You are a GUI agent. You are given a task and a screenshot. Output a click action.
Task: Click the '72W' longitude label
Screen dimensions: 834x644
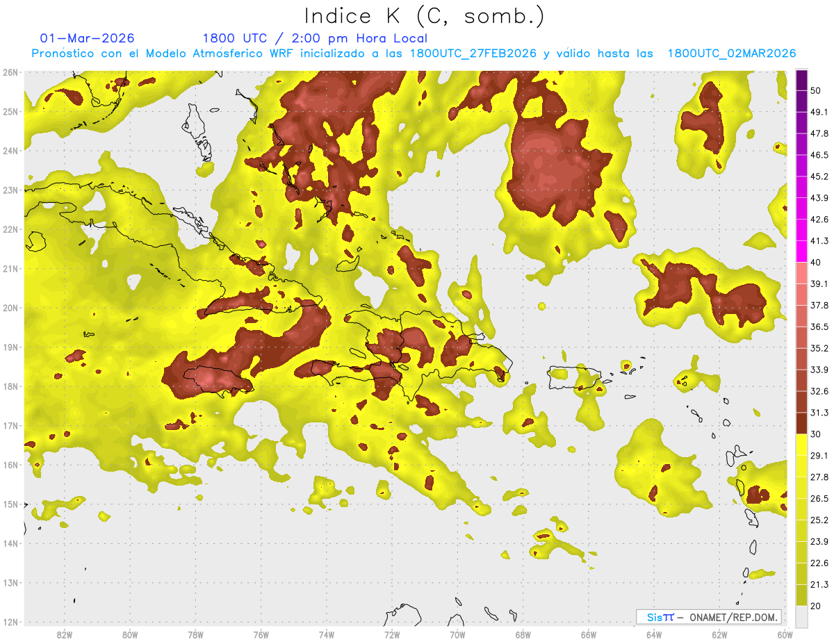click(392, 634)
